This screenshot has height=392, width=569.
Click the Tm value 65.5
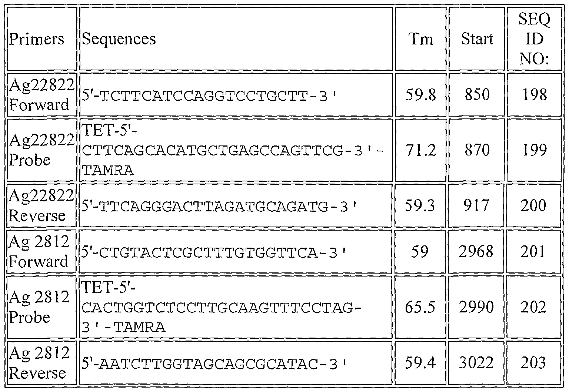(x=420, y=307)
